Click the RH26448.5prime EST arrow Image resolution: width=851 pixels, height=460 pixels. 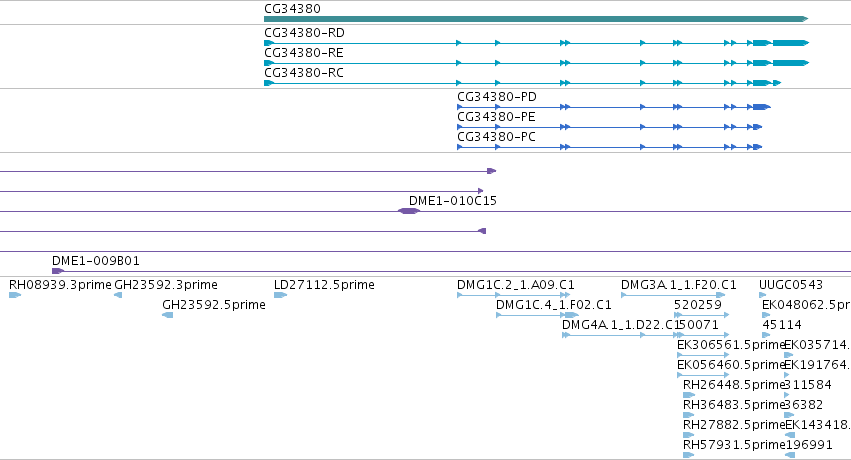(x=689, y=395)
